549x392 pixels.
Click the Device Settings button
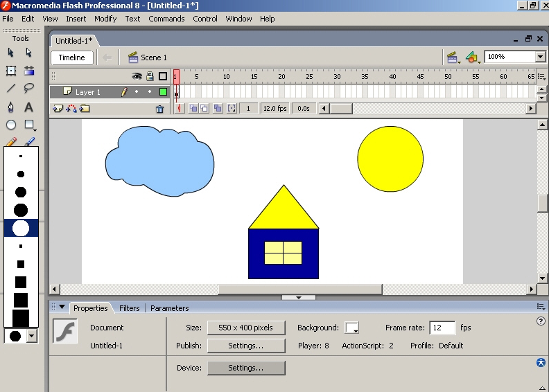(246, 368)
